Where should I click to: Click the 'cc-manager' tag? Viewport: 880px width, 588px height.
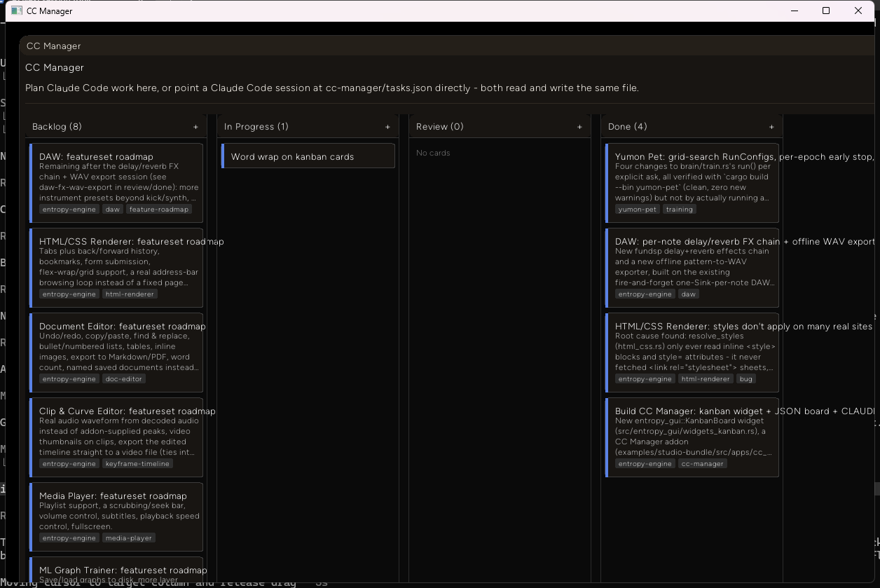click(703, 464)
